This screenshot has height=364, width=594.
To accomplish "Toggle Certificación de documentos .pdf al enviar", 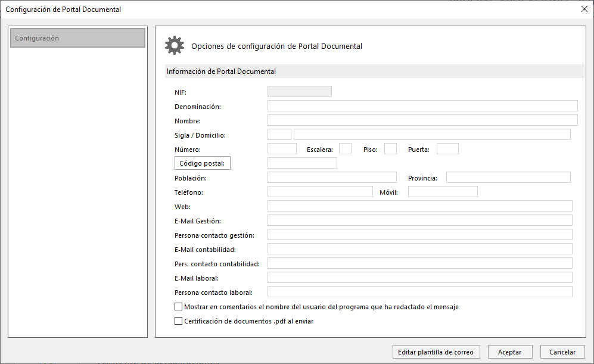I will coord(178,321).
